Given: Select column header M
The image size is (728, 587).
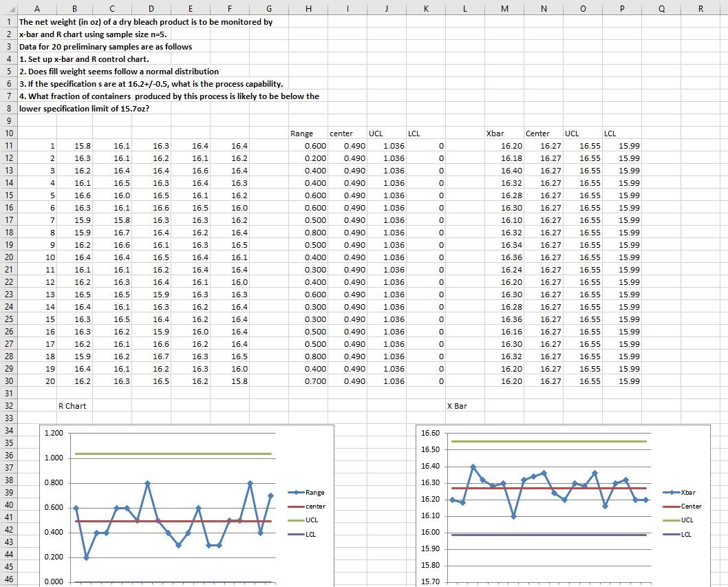Looking at the screenshot, I should (504, 8).
